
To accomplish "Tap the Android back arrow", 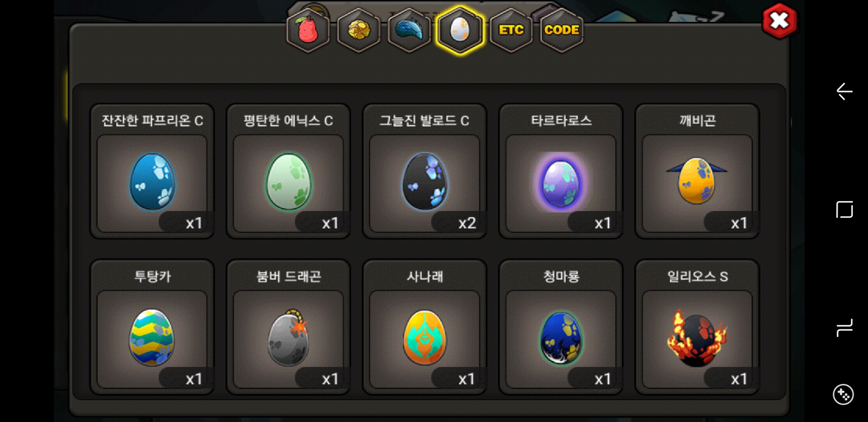I will click(844, 91).
